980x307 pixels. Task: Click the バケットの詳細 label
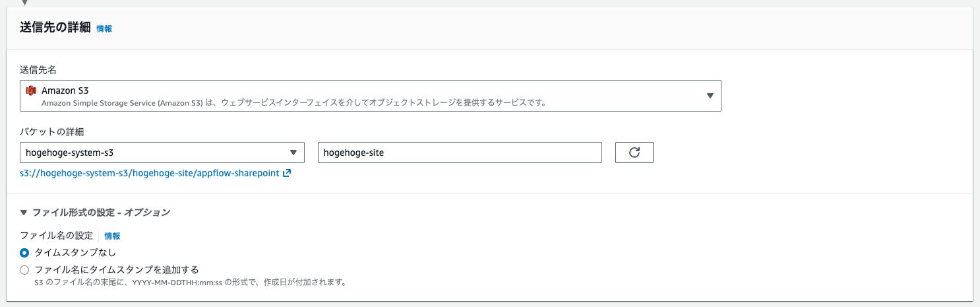point(52,132)
